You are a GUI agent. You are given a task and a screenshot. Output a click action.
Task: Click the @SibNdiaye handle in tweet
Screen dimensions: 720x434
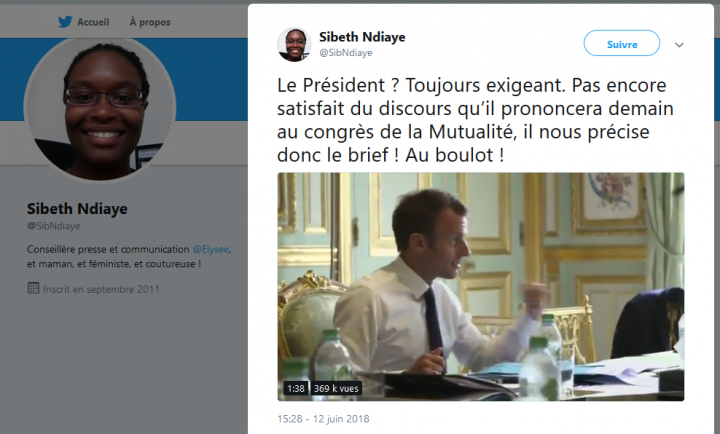(x=346, y=53)
